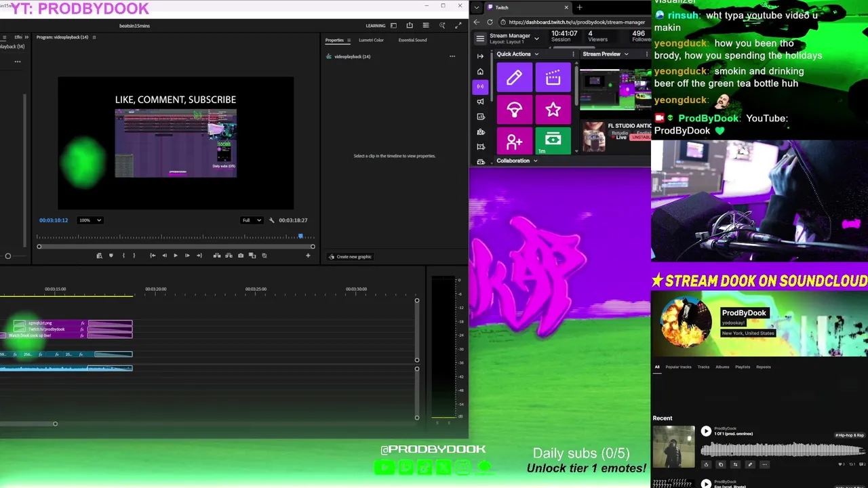Open the LEARNING workspace in Premiere
This screenshot has width=868, height=488.
coord(376,26)
